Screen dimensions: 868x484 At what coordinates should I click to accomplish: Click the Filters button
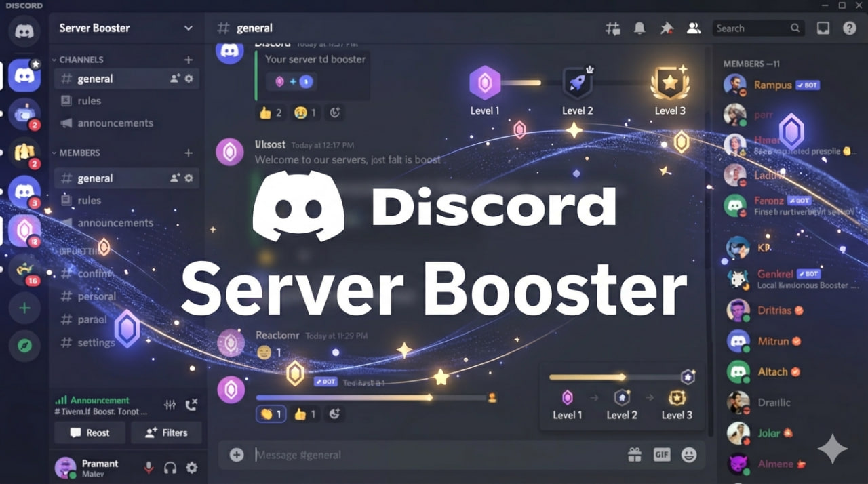[x=166, y=432]
